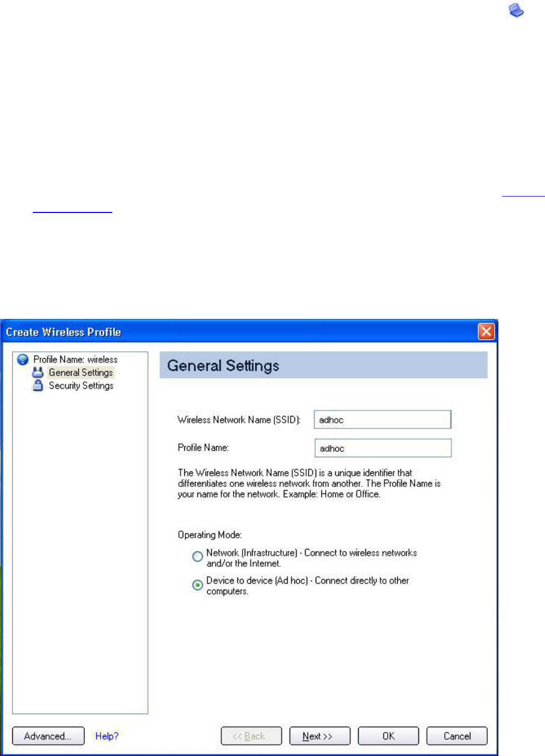Viewport: 545px width, 756px height.
Task: Click the Security Settings padlock icon
Action: point(38,386)
